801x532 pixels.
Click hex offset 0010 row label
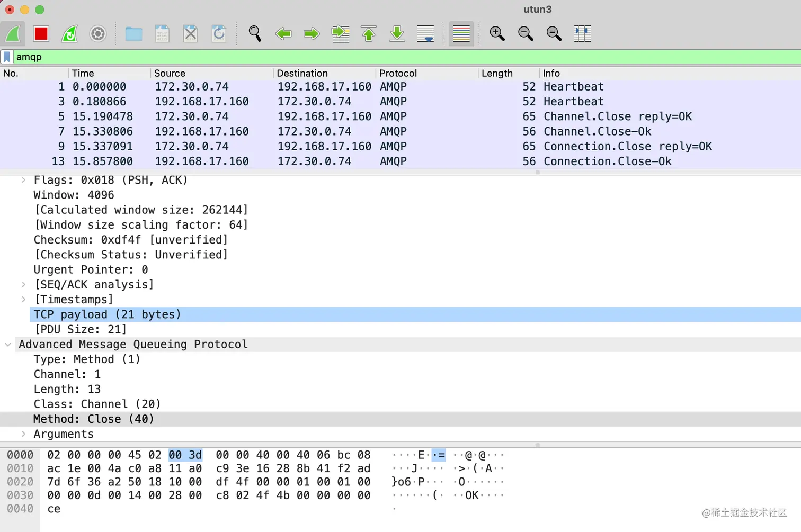tap(20, 468)
